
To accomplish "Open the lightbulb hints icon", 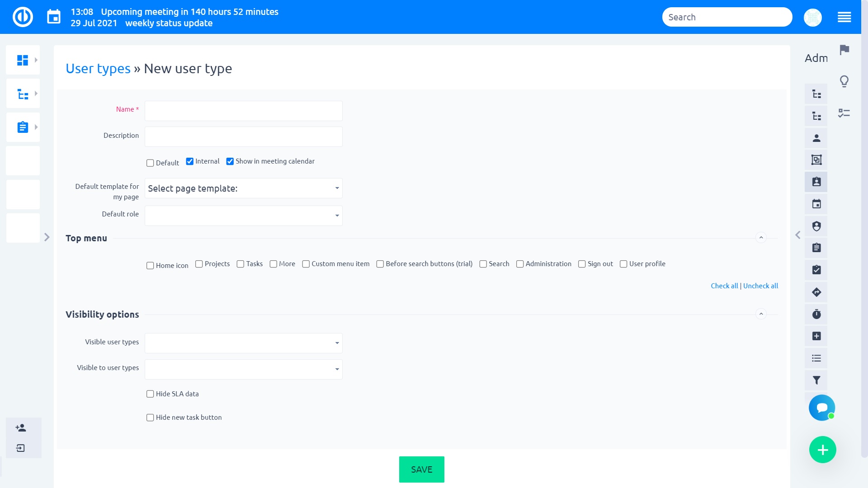I will coord(844,82).
